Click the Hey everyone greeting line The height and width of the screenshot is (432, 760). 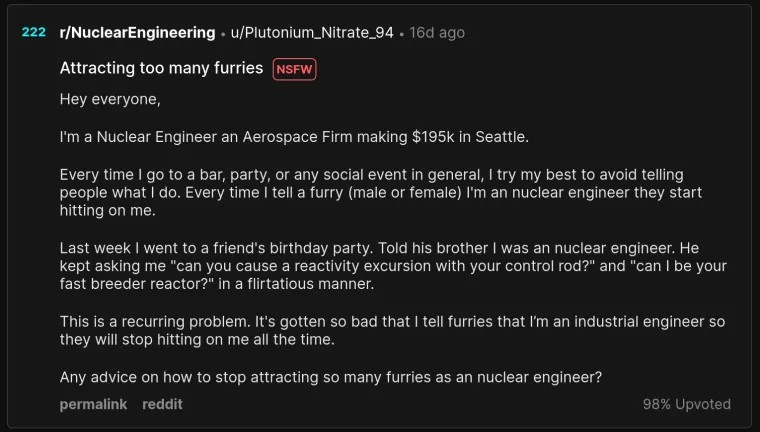pos(110,99)
